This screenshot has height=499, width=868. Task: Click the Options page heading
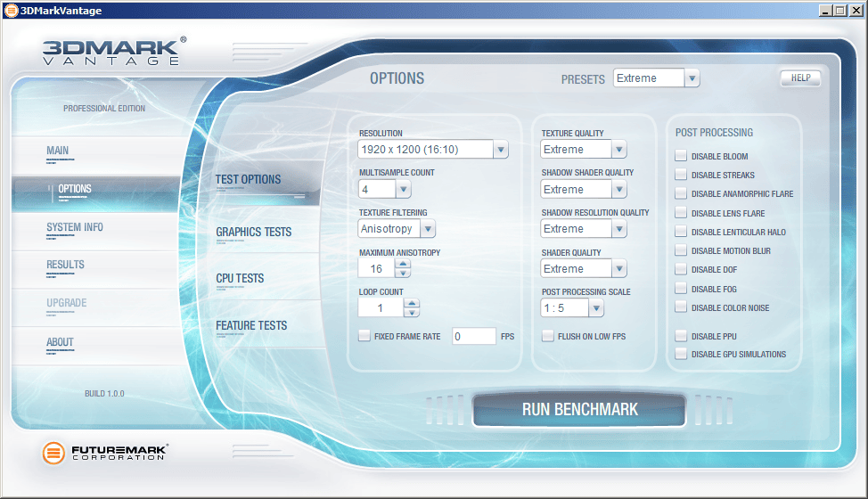(x=397, y=78)
